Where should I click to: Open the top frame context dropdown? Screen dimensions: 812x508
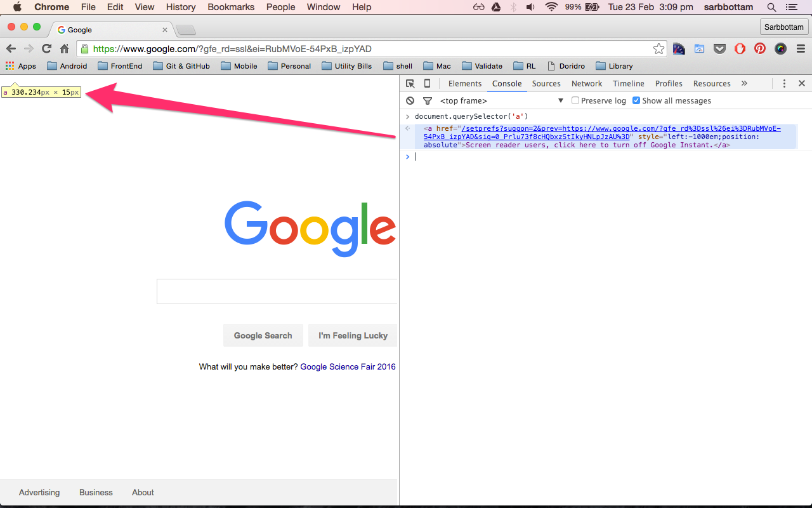click(x=502, y=100)
